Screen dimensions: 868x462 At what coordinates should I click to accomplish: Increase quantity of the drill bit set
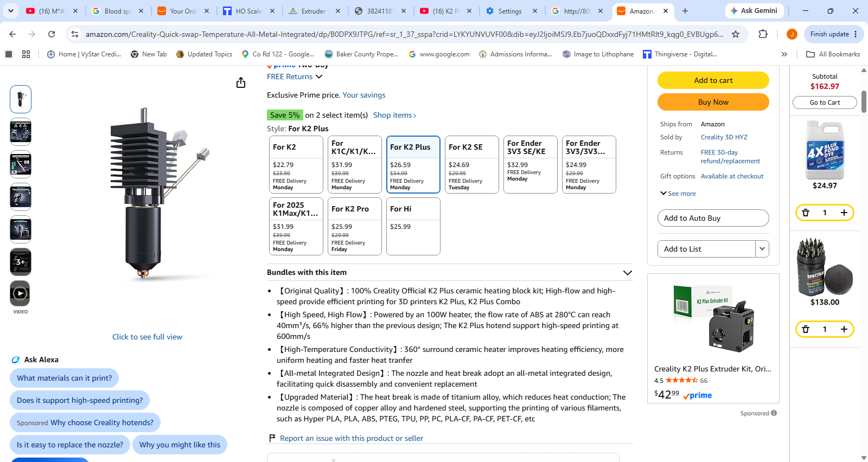point(844,329)
